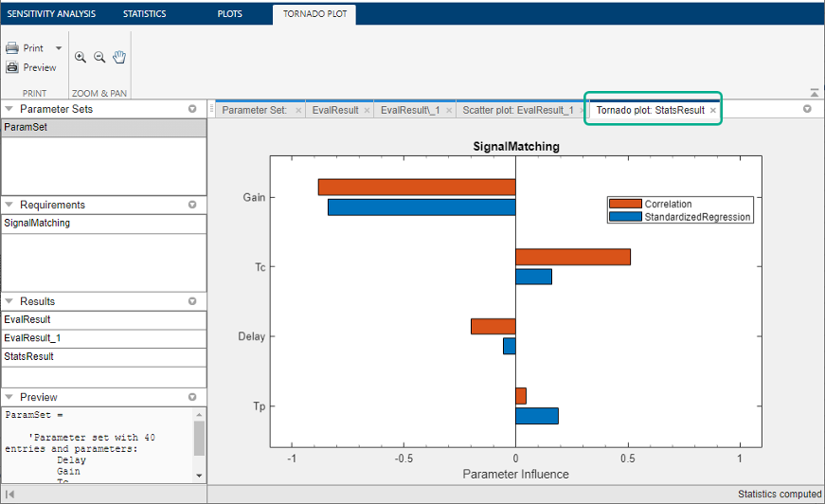Image resolution: width=825 pixels, height=504 pixels.
Task: Select StatsResult in the Results list
Action: point(103,357)
